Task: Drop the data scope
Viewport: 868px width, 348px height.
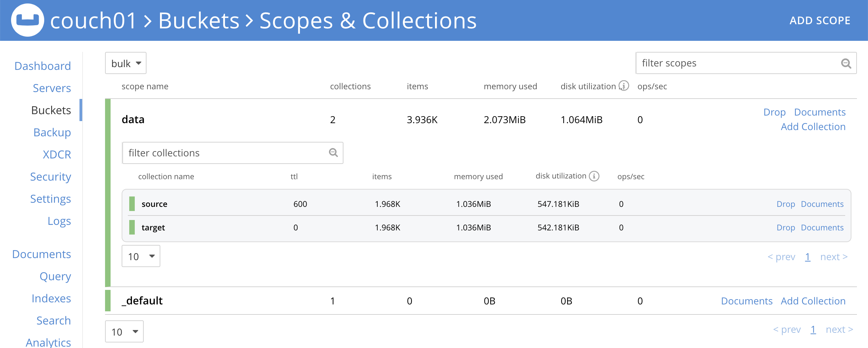Action: 774,112
